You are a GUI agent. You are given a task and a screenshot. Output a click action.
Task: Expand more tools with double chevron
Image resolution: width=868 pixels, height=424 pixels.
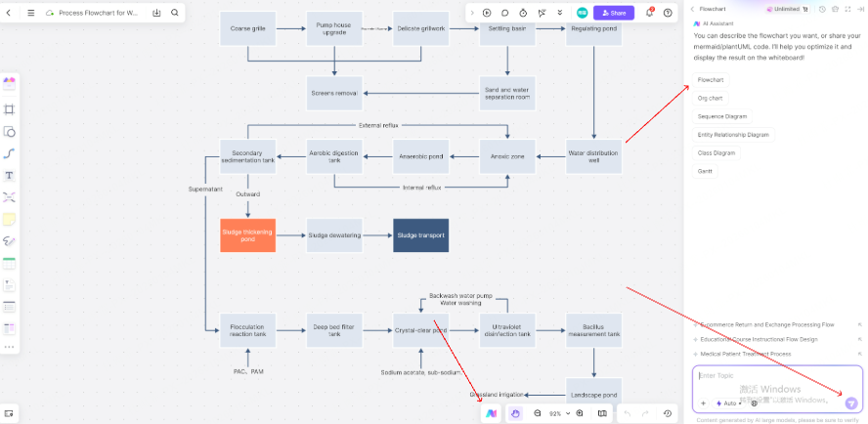click(x=559, y=13)
